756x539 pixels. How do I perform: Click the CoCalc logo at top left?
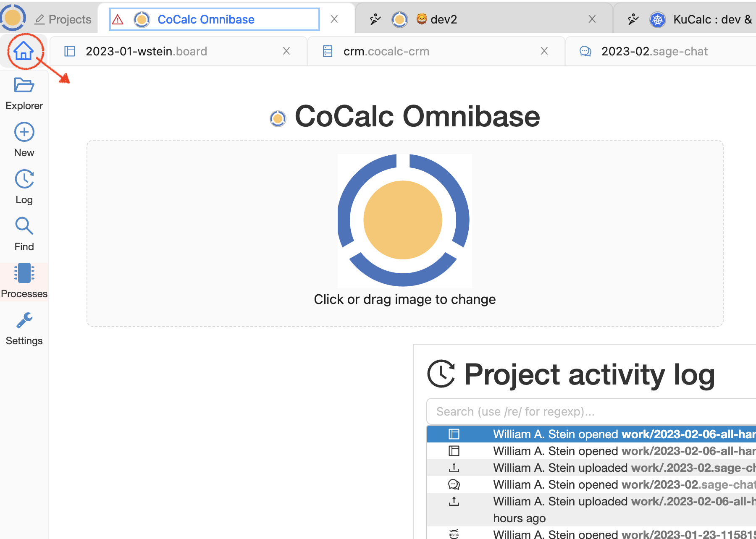click(x=13, y=18)
